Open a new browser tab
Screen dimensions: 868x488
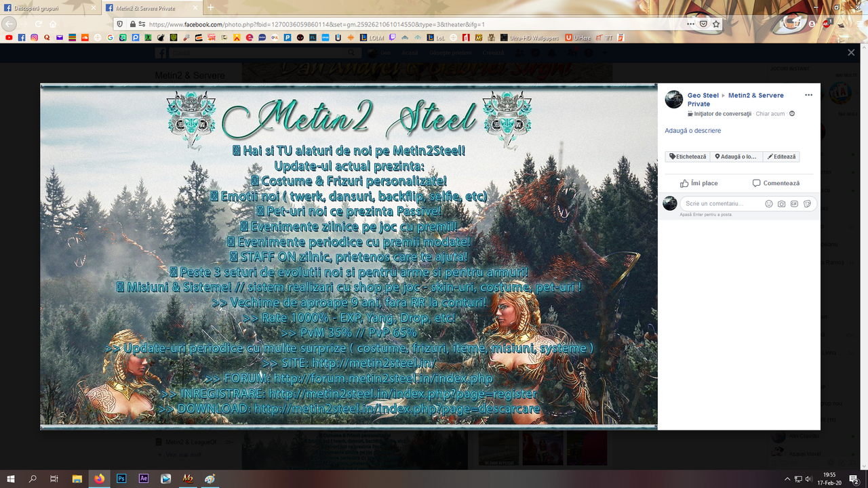pyautogui.click(x=210, y=7)
